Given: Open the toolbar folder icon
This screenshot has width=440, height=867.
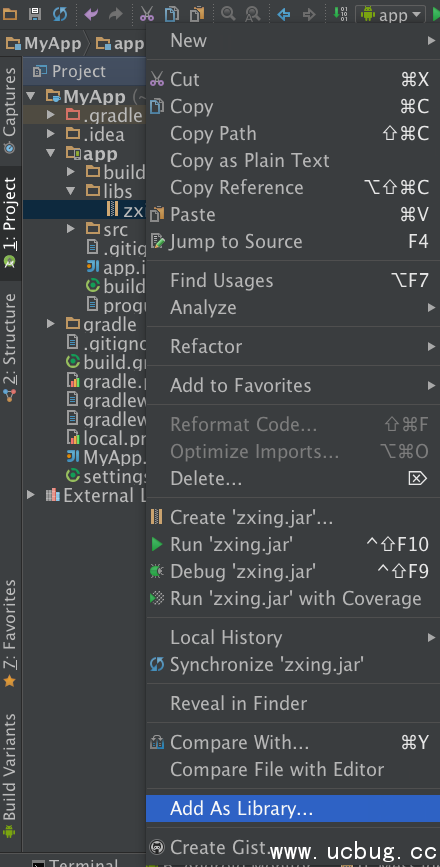Looking at the screenshot, I should [10, 14].
